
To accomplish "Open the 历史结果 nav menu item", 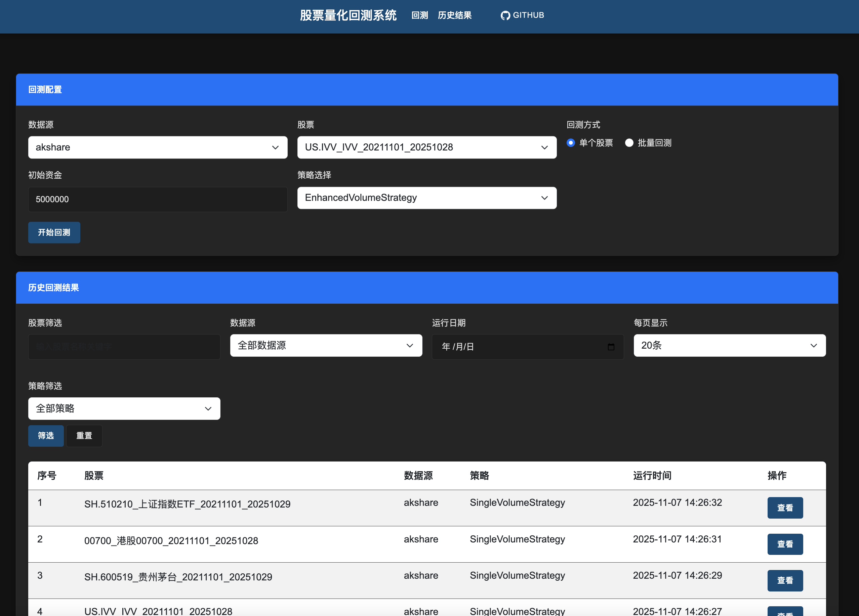I will click(x=454, y=15).
